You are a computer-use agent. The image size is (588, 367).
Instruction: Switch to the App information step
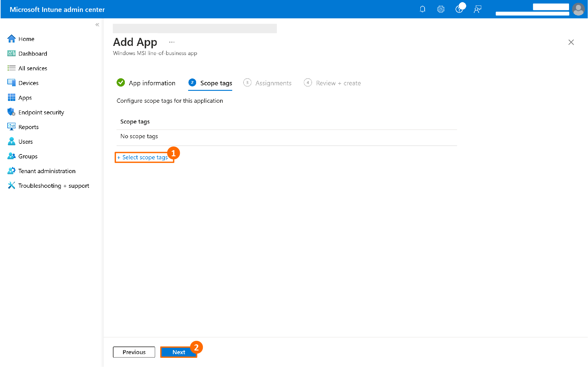click(x=152, y=83)
